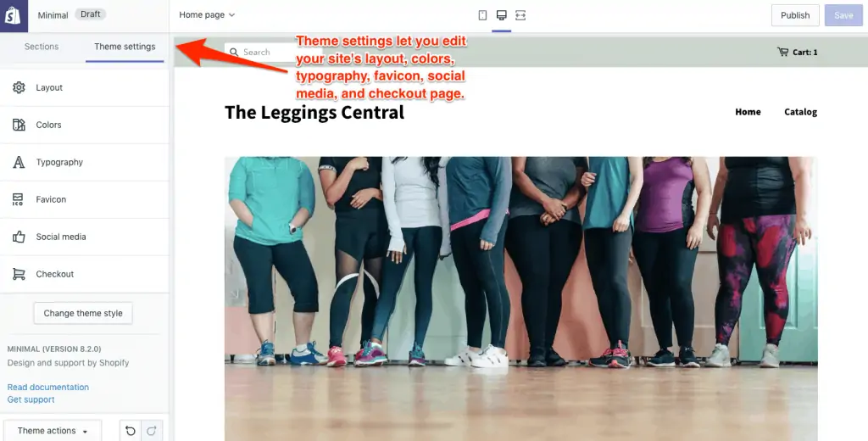Open the Colors palette icon

pos(19,125)
